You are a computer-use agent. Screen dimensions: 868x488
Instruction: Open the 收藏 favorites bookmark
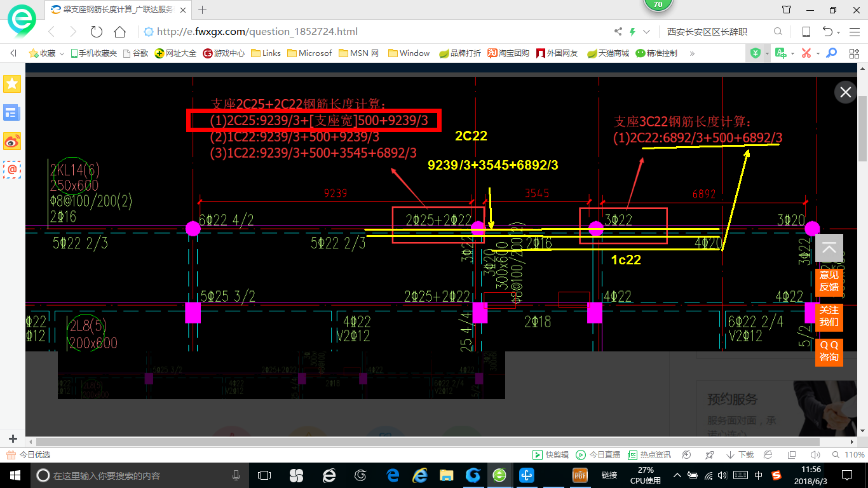(43, 53)
